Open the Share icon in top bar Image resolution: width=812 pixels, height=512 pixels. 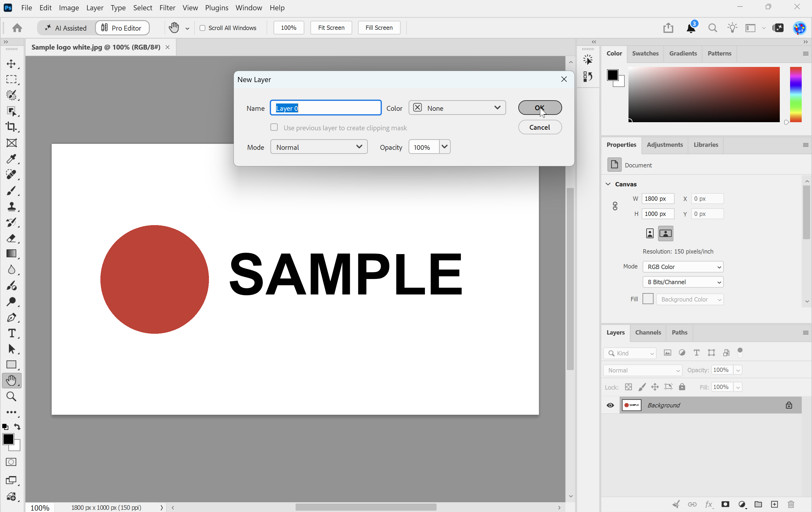pyautogui.click(x=668, y=28)
